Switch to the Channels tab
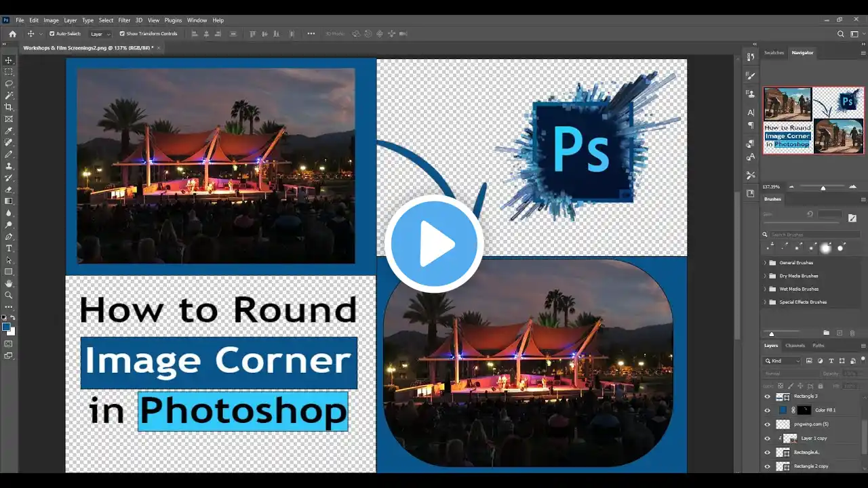The image size is (868, 488). coord(795,346)
